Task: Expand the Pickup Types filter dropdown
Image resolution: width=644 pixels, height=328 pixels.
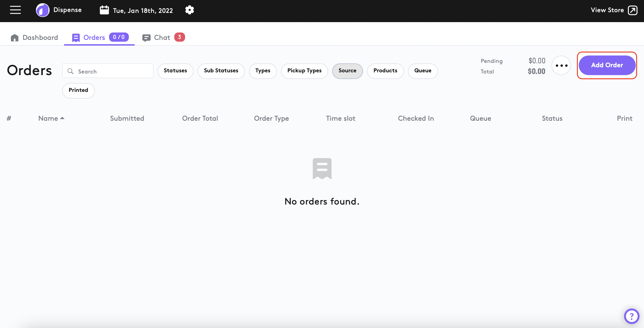Action: click(304, 71)
